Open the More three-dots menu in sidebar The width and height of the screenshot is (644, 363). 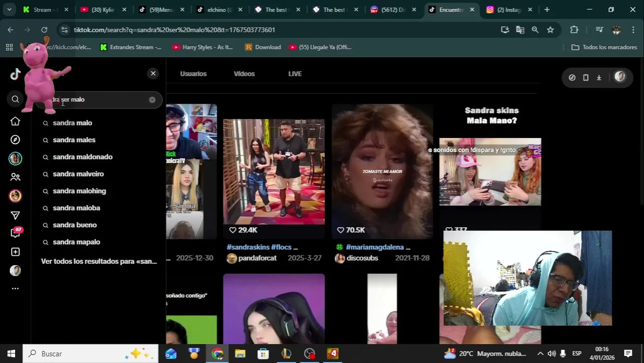click(x=15, y=288)
